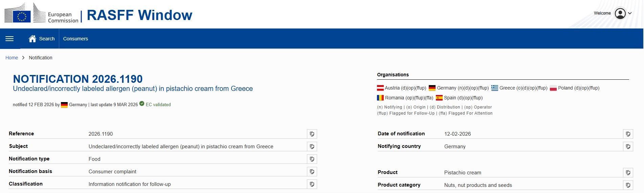Copy the Classification field value
The height and width of the screenshot is (193, 644).
point(312,184)
